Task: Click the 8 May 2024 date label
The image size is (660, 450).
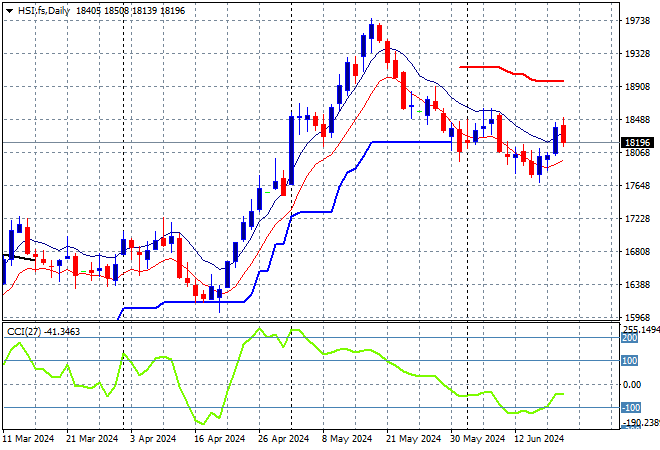Action: pyautogui.click(x=346, y=439)
